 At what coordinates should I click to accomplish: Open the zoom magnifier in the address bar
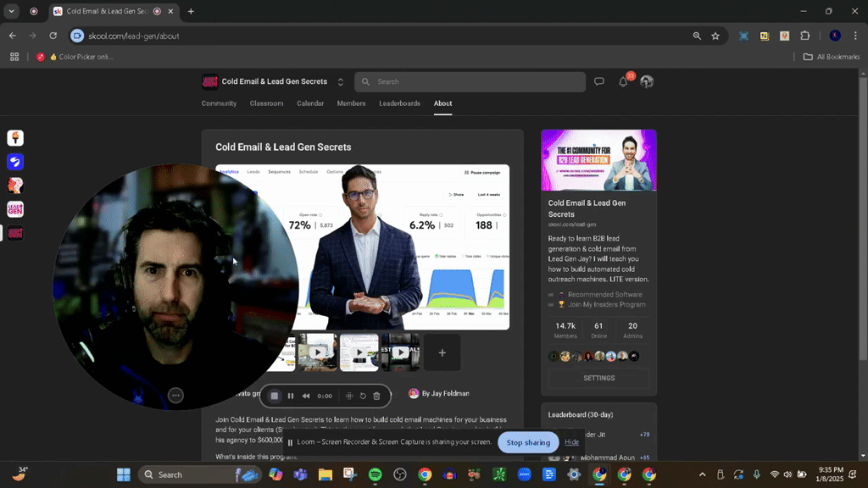[697, 36]
